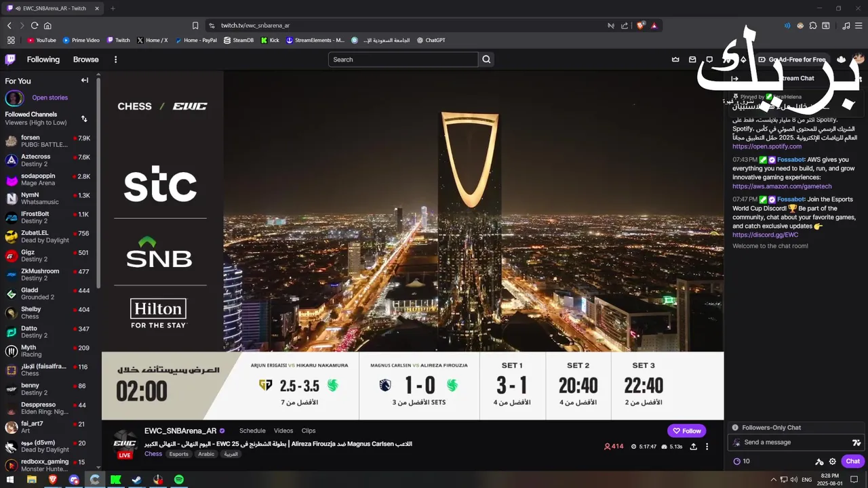Viewport: 868px width, 488px height.
Task: Click the sidebar vertical scrollbar
Action: pos(98,183)
